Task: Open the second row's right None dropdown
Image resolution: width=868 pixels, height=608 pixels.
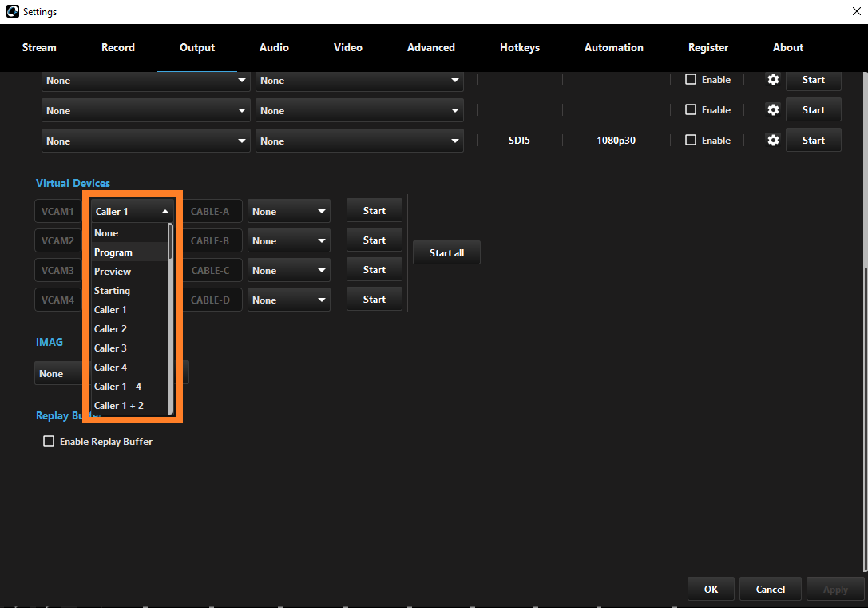Action: 359,111
